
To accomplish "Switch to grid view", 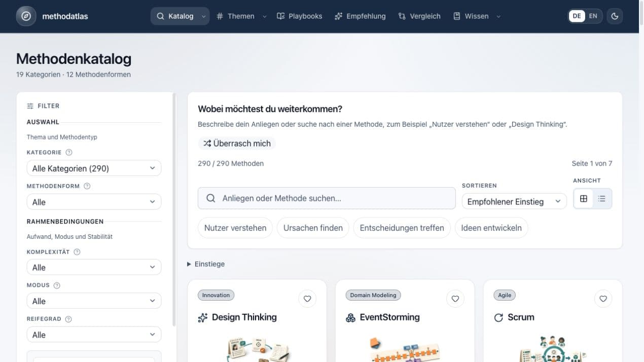I will pyautogui.click(x=584, y=199).
